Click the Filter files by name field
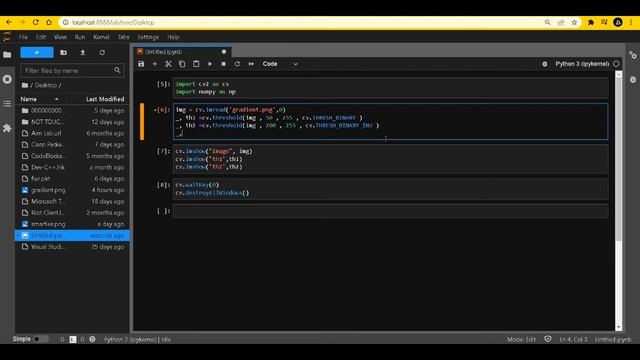Image resolution: width=640 pixels, height=360 pixels. pyautogui.click(x=72, y=71)
